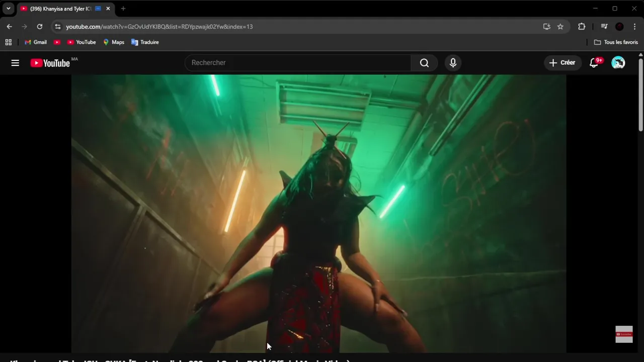
Task: Go back with the browser back arrow
Action: 9,27
